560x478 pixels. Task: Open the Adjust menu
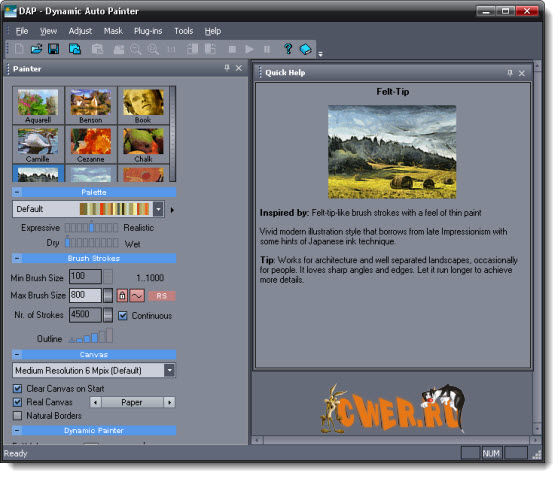pyautogui.click(x=80, y=31)
